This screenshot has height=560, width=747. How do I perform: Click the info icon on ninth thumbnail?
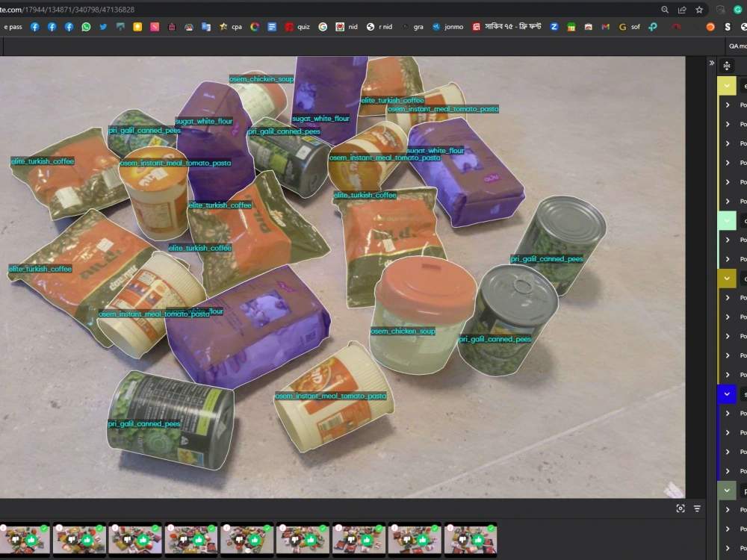click(x=450, y=528)
